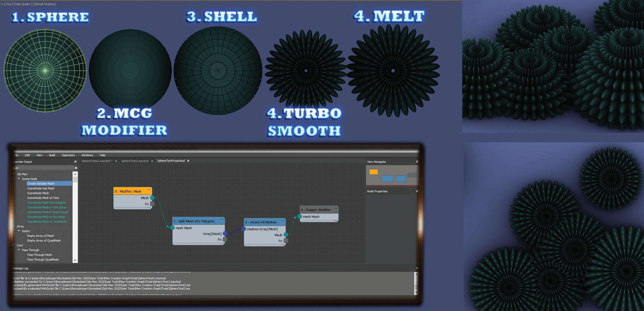Close the Node Properties panel

(417, 191)
